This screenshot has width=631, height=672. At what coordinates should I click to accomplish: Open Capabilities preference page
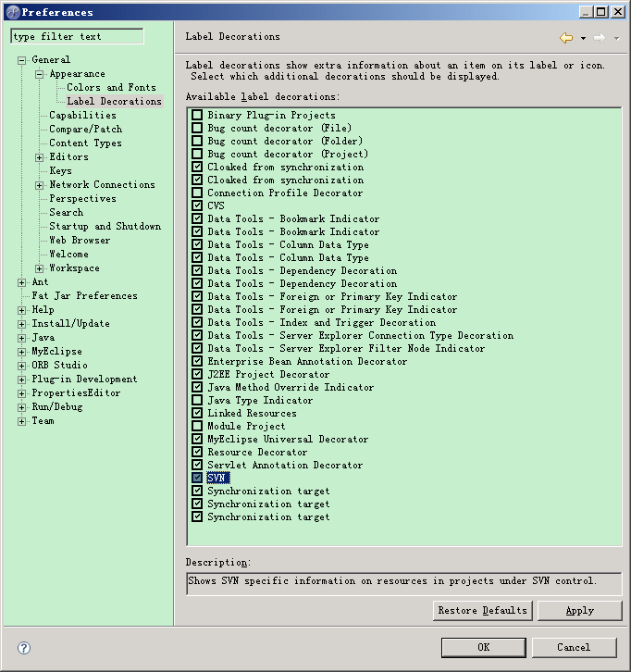coord(82,115)
